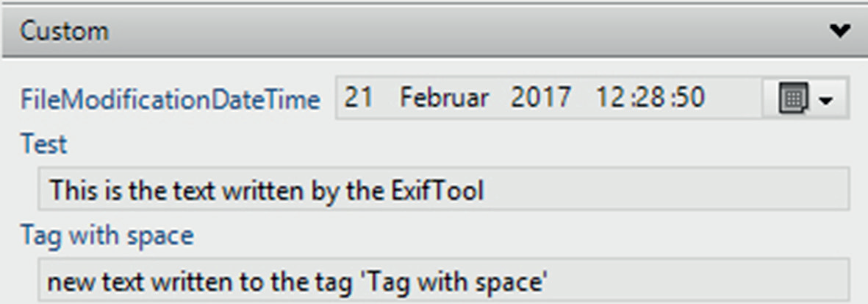Click the FileModificationDateTime label
The image size is (868, 304).
(170, 99)
